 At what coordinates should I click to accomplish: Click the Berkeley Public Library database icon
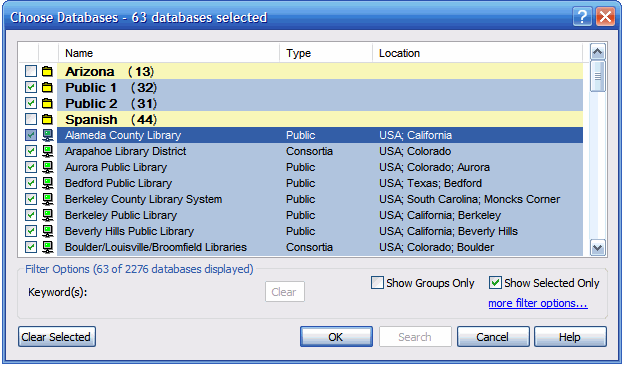pos(48,215)
